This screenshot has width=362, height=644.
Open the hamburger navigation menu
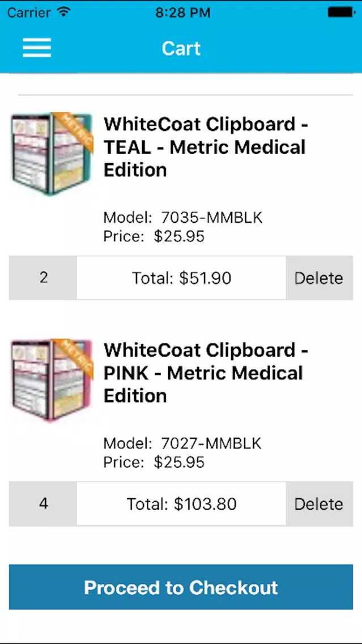click(x=37, y=48)
